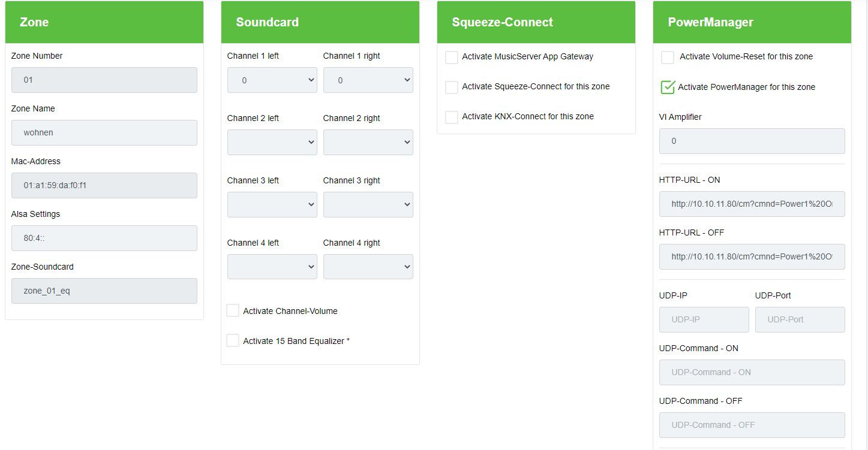The height and width of the screenshot is (450, 868).
Task: Focus the VI Amplifier field
Action: [x=752, y=141]
